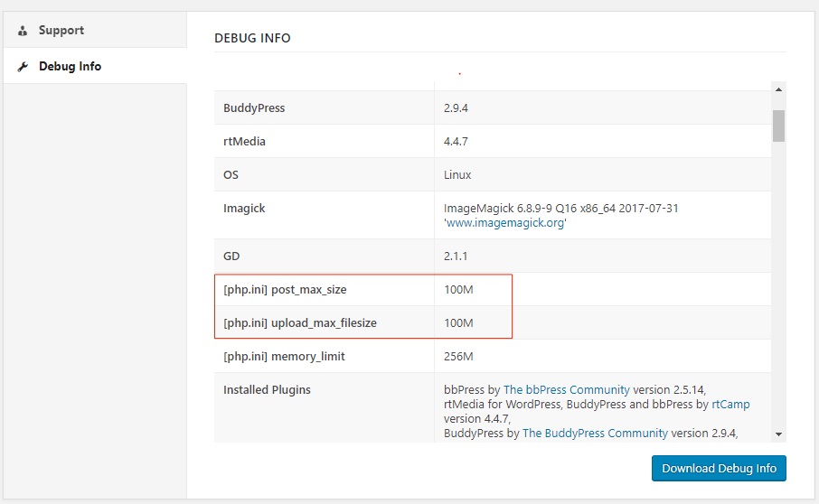Viewport: 819px width, 504px height.
Task: Click the OS value Linux
Action: coord(457,175)
